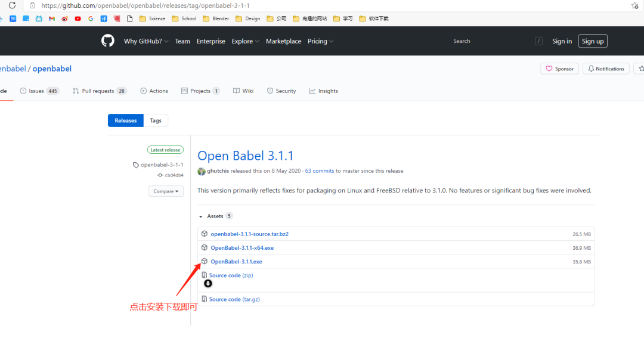Open the Marketplace nav link

[283, 41]
